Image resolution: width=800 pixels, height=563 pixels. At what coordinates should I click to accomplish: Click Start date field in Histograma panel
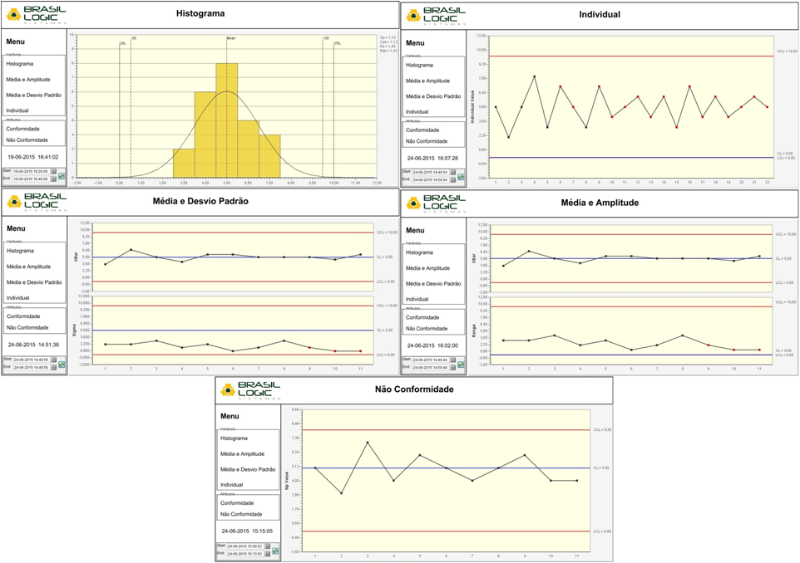click(x=30, y=172)
